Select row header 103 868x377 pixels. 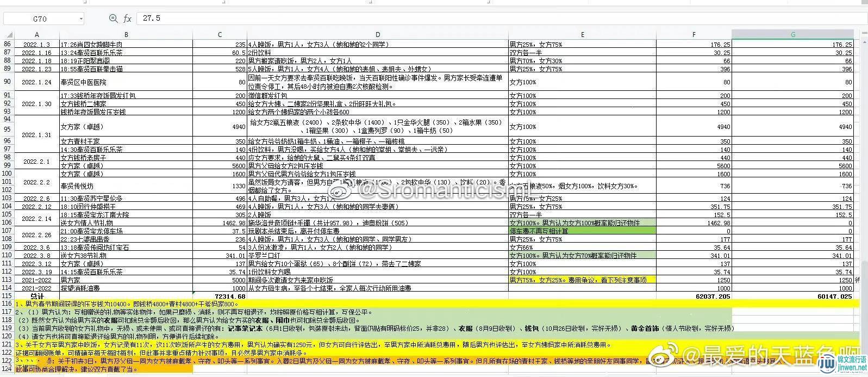click(x=7, y=199)
